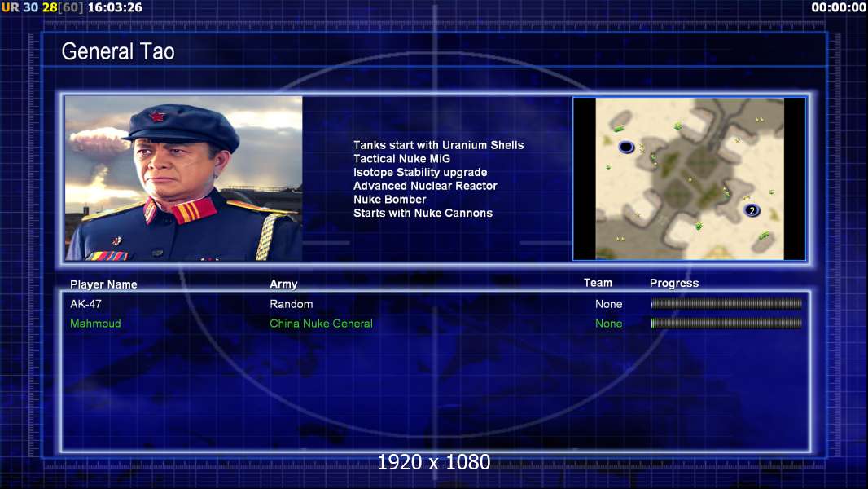
Task: Click 'Isotope Stability upgrade' text line
Action: coord(420,172)
